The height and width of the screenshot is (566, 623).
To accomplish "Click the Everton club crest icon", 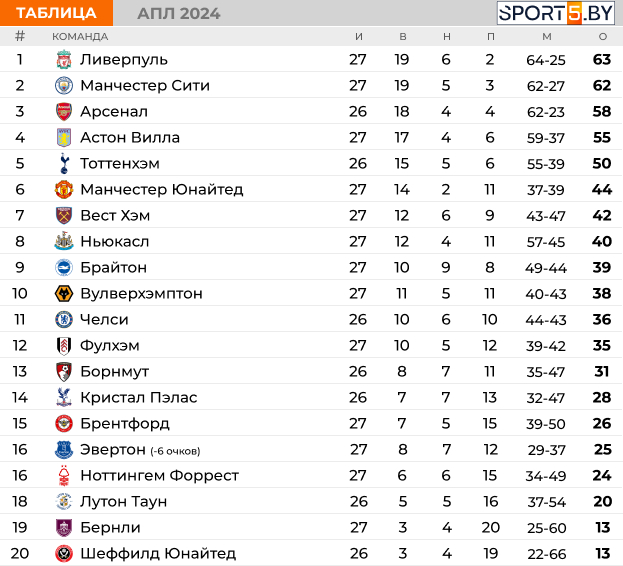I will (x=64, y=450).
